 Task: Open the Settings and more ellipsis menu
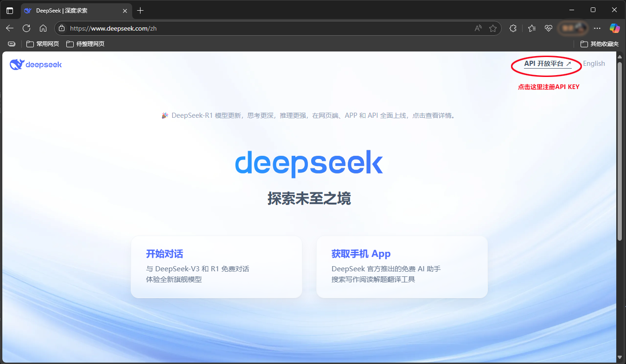597,28
